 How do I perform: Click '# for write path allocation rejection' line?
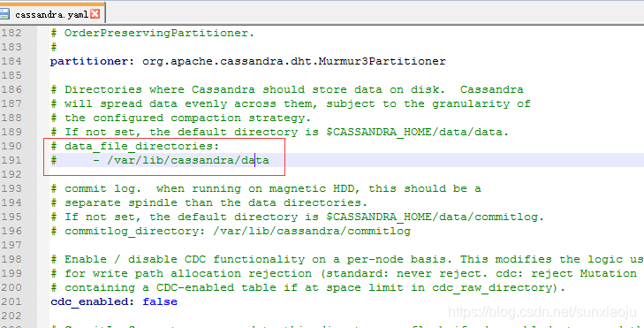tap(344, 274)
